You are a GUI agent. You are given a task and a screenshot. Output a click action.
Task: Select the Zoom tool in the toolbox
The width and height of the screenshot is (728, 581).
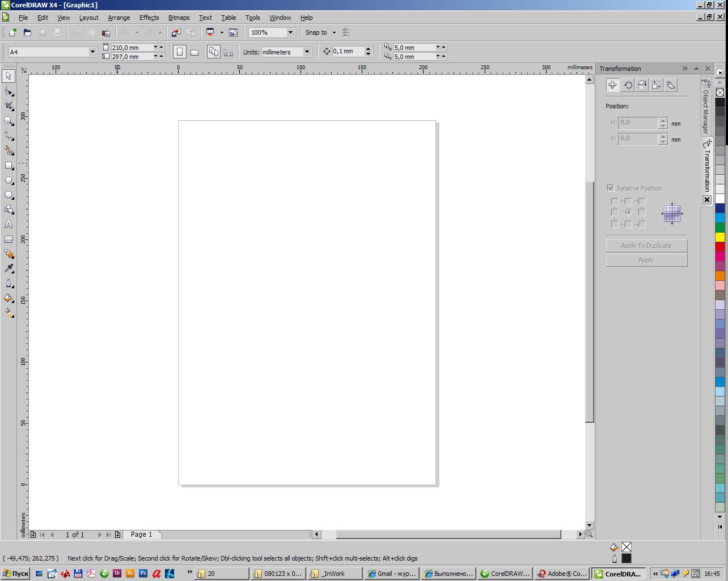tap(9, 121)
